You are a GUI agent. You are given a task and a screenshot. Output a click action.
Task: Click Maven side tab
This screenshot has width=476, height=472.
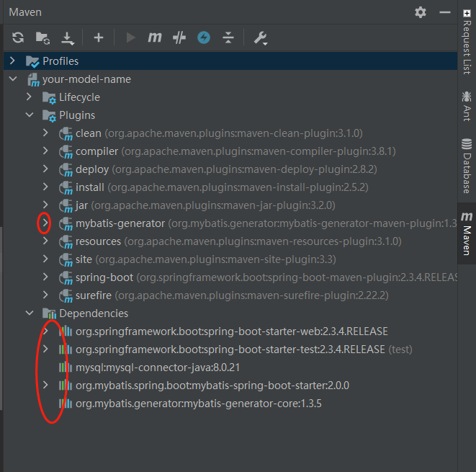(x=467, y=233)
